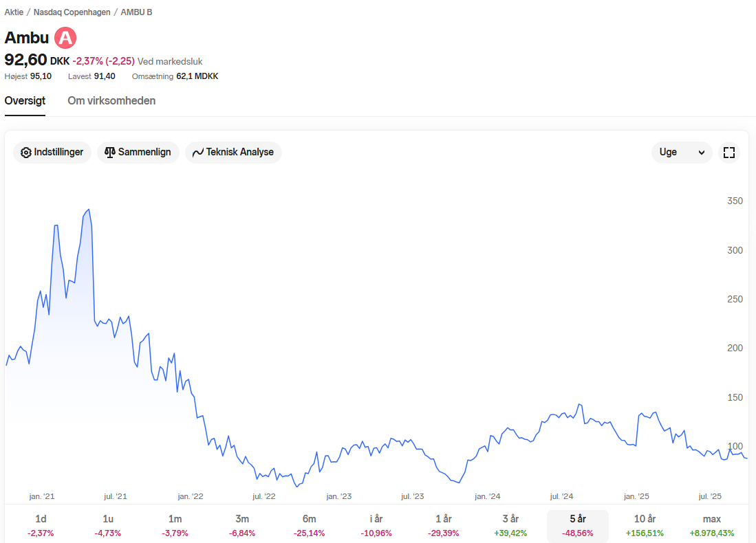Click the 150 y-axis label
The height and width of the screenshot is (543, 756).
pos(735,397)
